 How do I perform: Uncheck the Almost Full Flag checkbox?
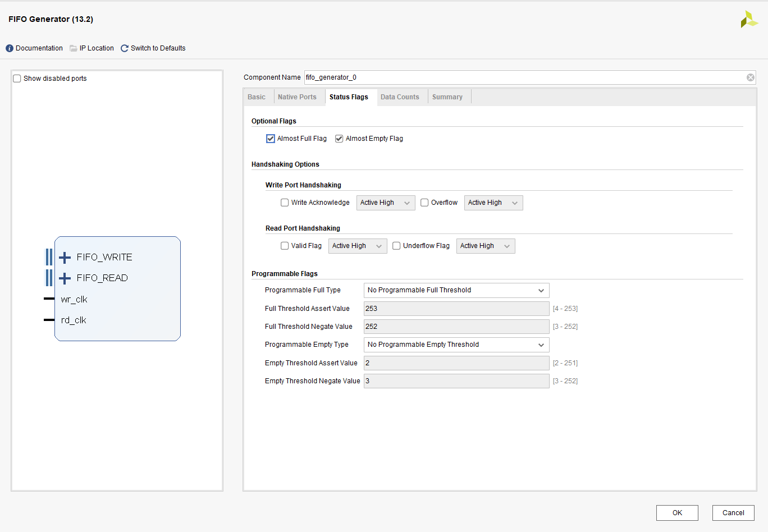[271, 139]
